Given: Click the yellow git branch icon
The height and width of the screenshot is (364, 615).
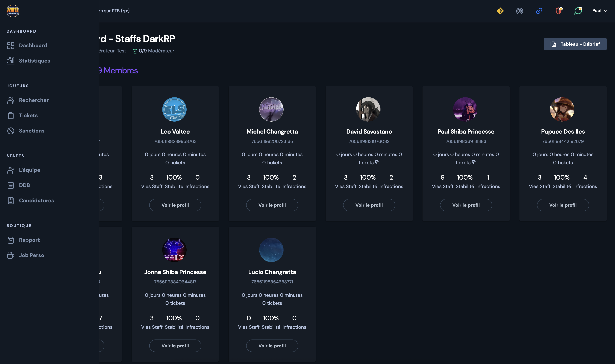Looking at the screenshot, I should point(500,11).
